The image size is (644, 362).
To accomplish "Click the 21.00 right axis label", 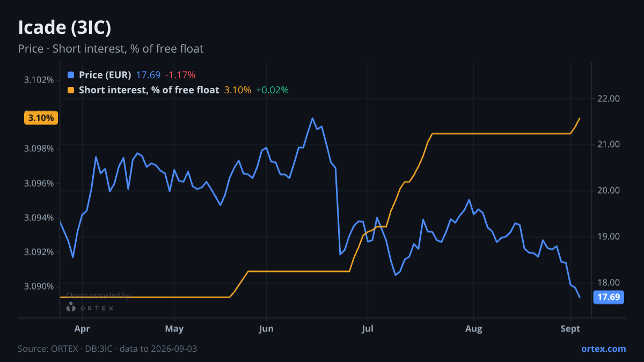I will tap(608, 144).
